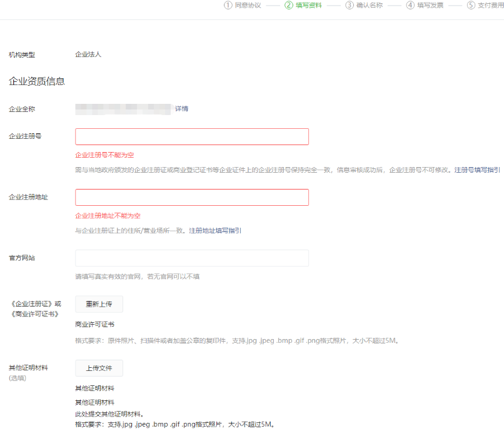504x431 pixels.
Task: Click the blurred company full name
Action: pos(123,109)
